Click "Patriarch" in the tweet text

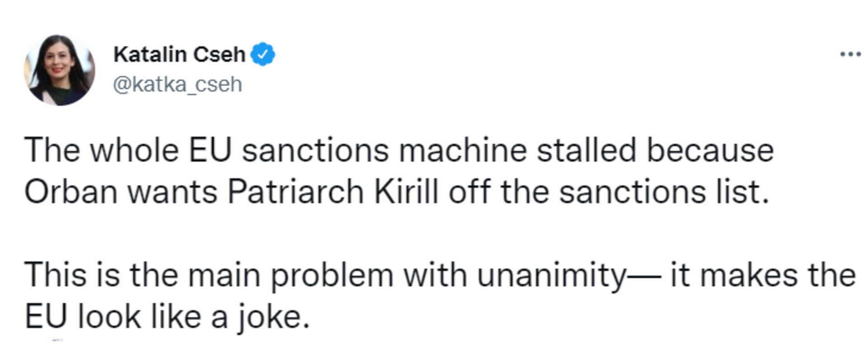296,192
